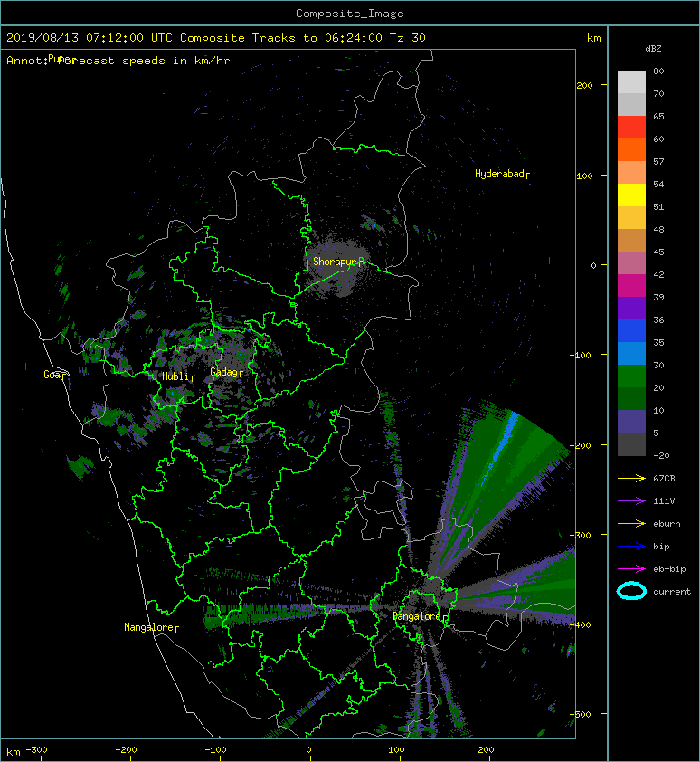Select the yellow 54 dBZ swatch

coord(631,195)
